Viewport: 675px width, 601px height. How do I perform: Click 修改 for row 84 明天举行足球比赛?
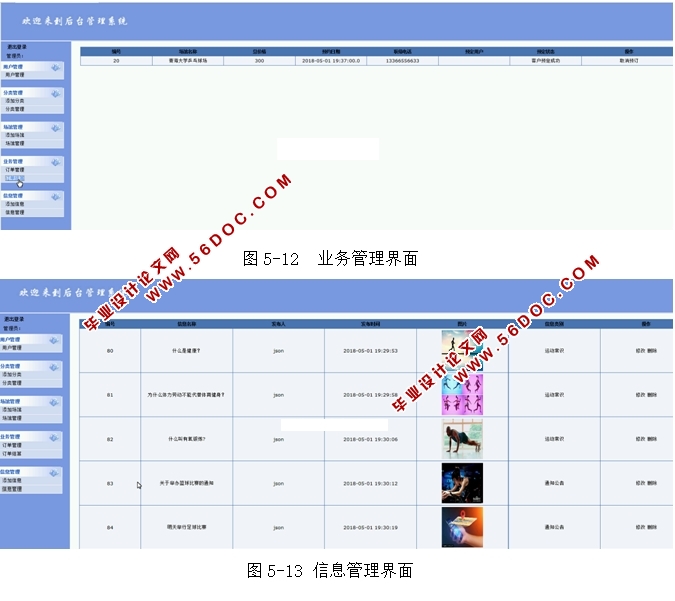(x=641, y=527)
